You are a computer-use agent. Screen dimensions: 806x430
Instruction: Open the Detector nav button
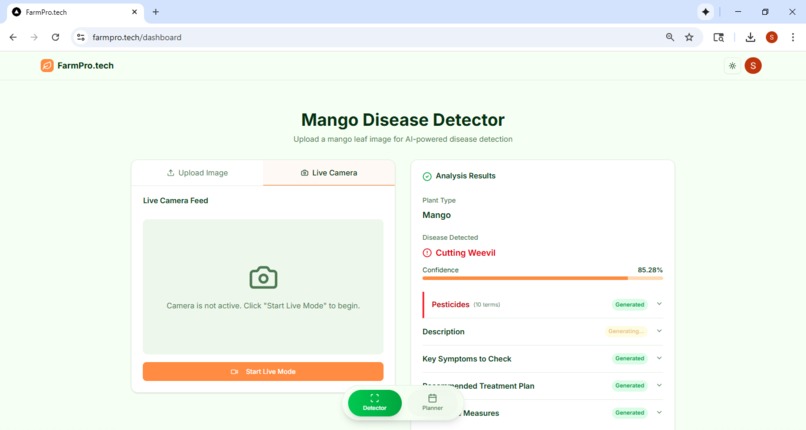coord(375,402)
